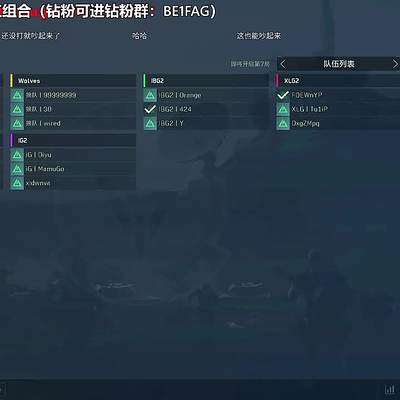
Task: Go to previous page with left chevron
Action: [x=283, y=64]
